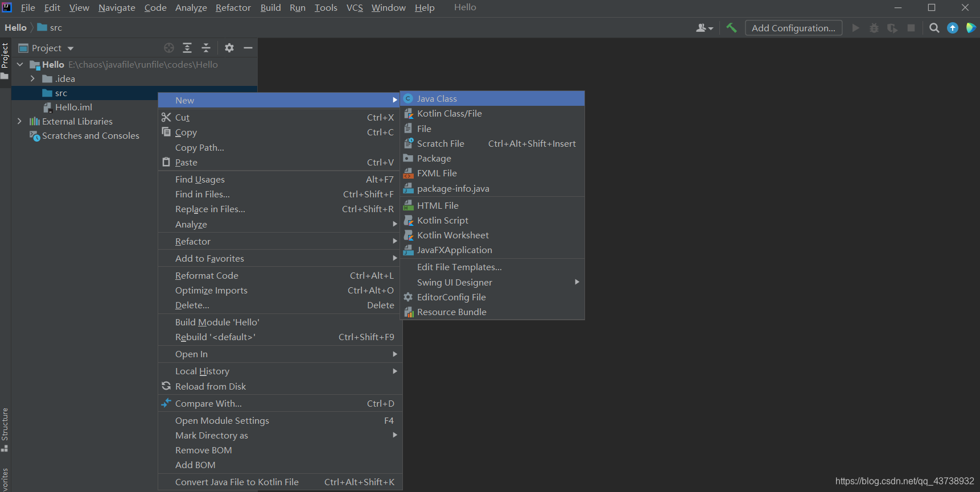Image resolution: width=980 pixels, height=492 pixels.
Task: Click the colorful plugin icon at toolbar end
Action: pos(971,28)
